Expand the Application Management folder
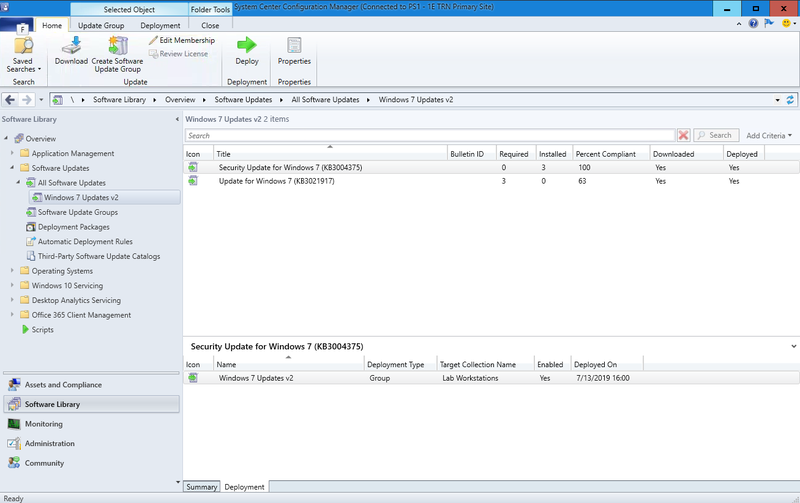Image resolution: width=800 pixels, height=503 pixels. point(12,154)
